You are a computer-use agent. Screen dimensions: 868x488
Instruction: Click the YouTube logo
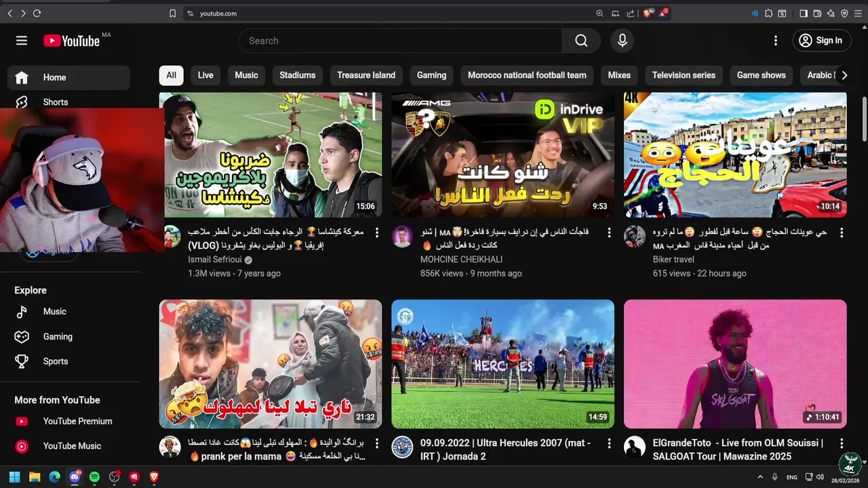click(x=71, y=41)
